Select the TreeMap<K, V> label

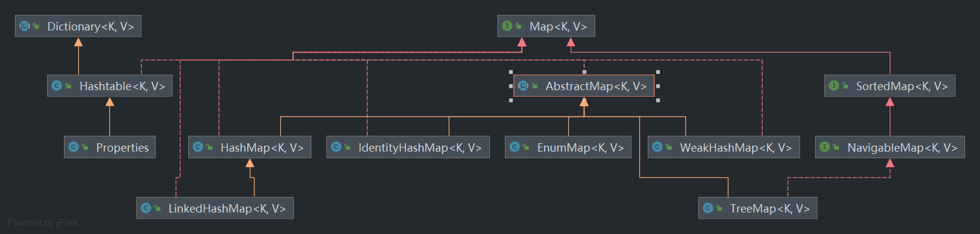(x=770, y=208)
